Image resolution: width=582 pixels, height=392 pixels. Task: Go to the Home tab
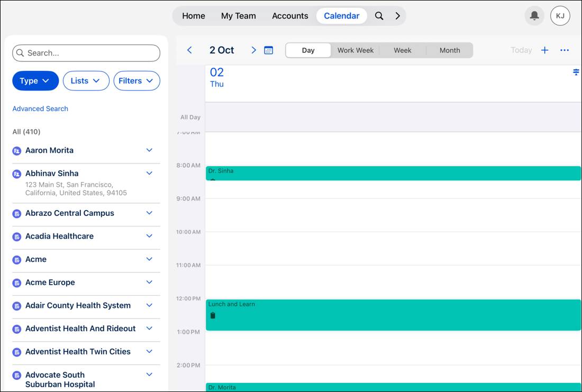[x=193, y=16]
